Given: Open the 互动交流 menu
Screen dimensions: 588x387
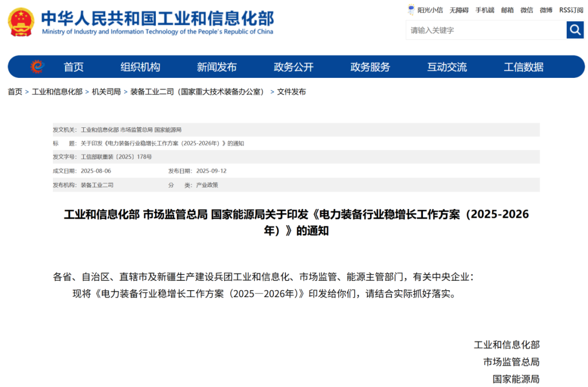Looking at the screenshot, I should [x=447, y=67].
